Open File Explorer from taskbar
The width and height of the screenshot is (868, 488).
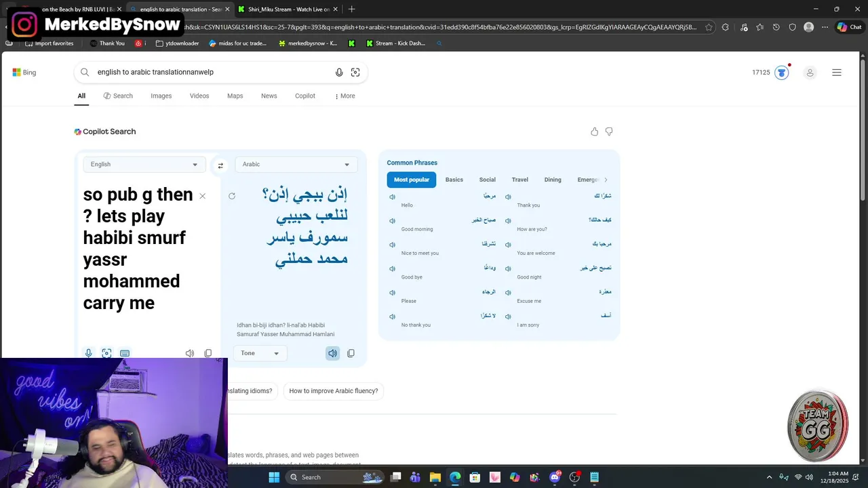435,477
